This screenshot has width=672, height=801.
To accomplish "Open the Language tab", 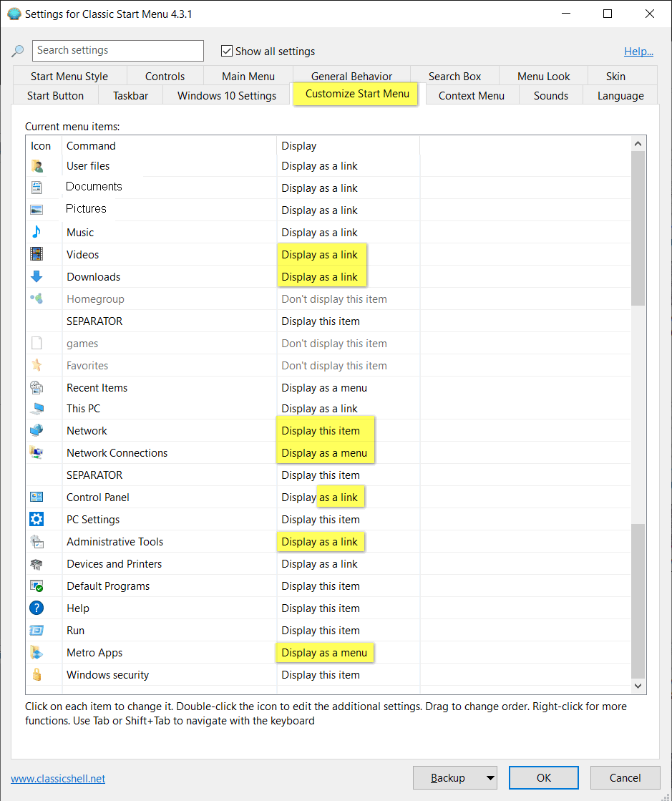I will pos(620,95).
